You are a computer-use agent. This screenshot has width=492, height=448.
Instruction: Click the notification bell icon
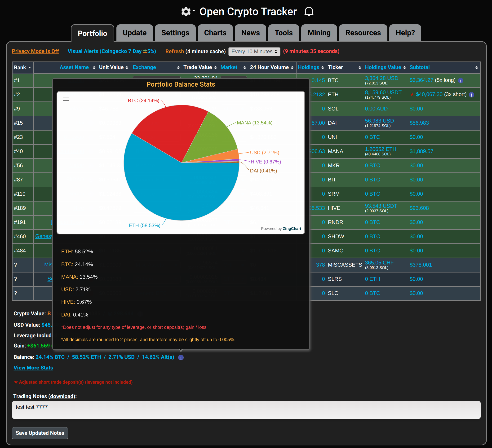[x=309, y=11]
